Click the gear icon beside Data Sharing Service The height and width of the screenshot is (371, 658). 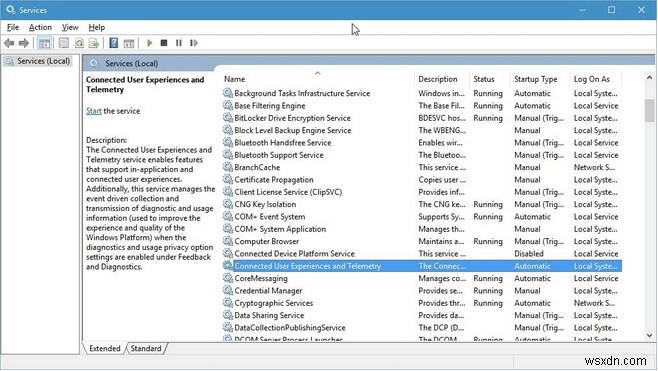click(x=228, y=315)
